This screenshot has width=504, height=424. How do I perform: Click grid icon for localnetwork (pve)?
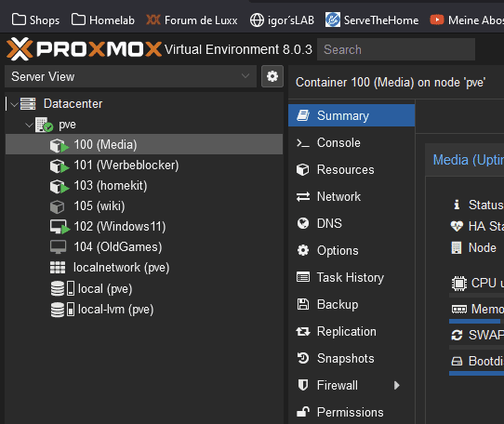58,268
